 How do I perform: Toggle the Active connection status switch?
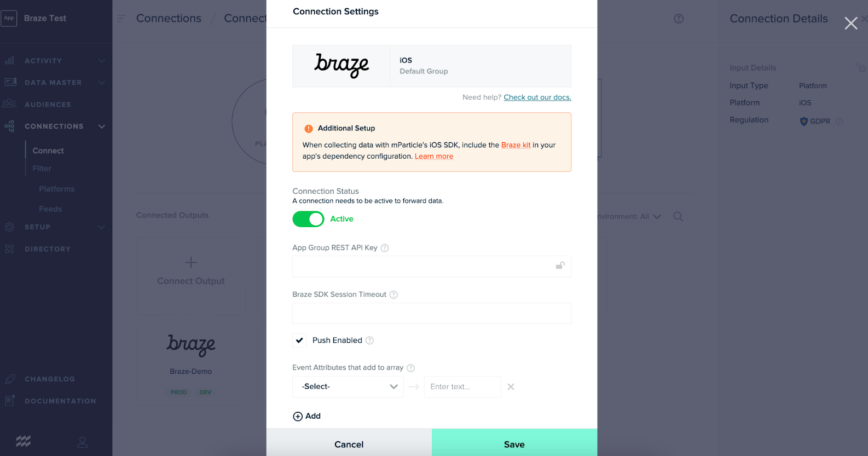pos(309,220)
